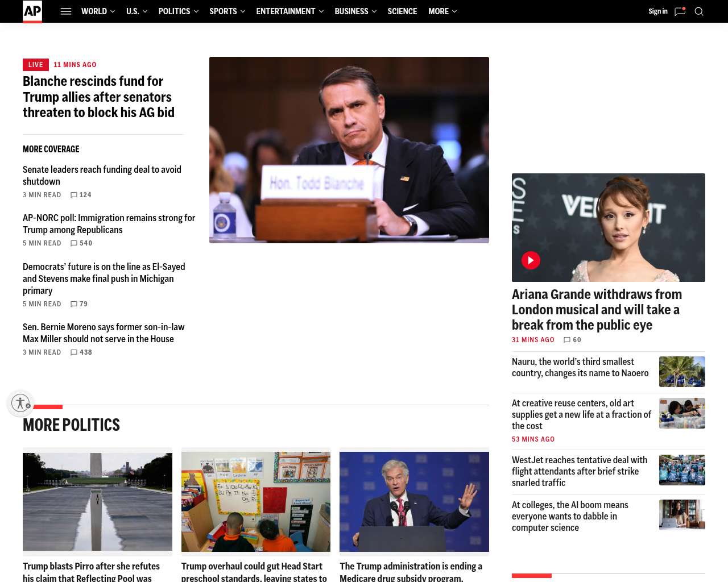This screenshot has width=728, height=582.
Task: Go to the U.S. section
Action: [x=133, y=11]
